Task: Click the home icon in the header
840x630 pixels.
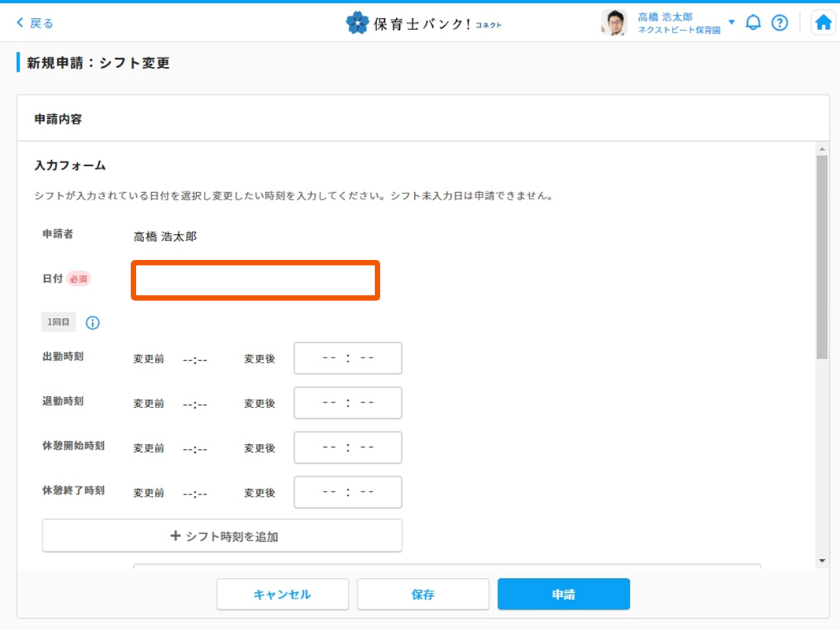Action: (x=823, y=22)
